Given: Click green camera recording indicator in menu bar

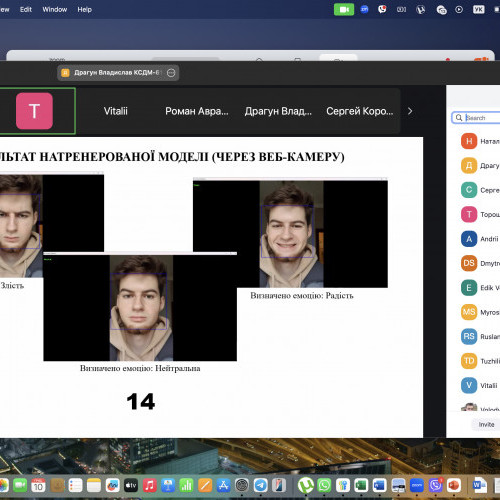Looking at the screenshot, I should pos(344,10).
